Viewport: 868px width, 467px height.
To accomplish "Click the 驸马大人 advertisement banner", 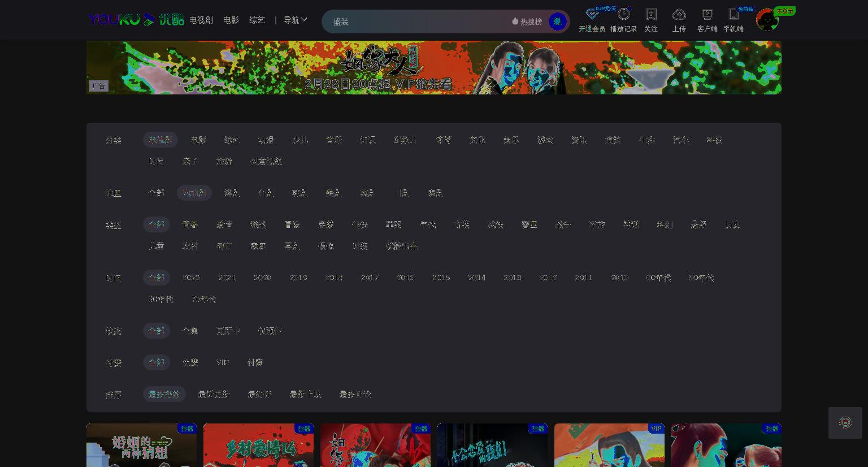I will [x=434, y=67].
